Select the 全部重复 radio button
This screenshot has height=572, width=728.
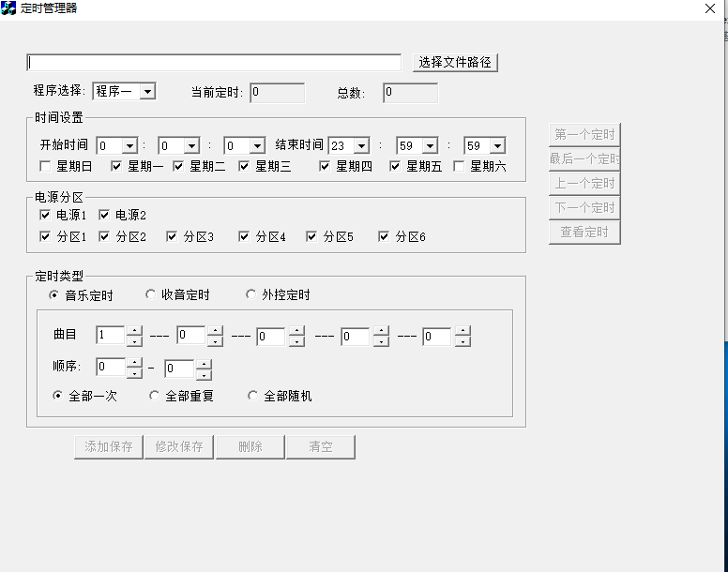154,396
